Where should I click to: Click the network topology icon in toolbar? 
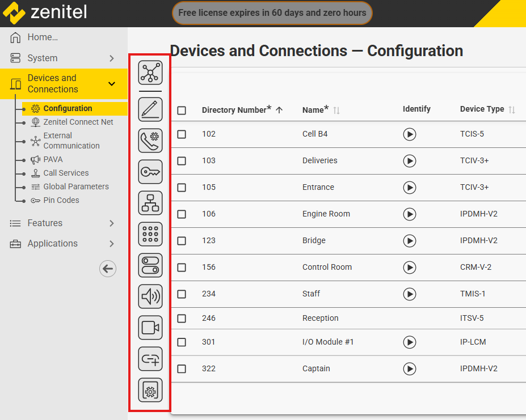(150, 73)
